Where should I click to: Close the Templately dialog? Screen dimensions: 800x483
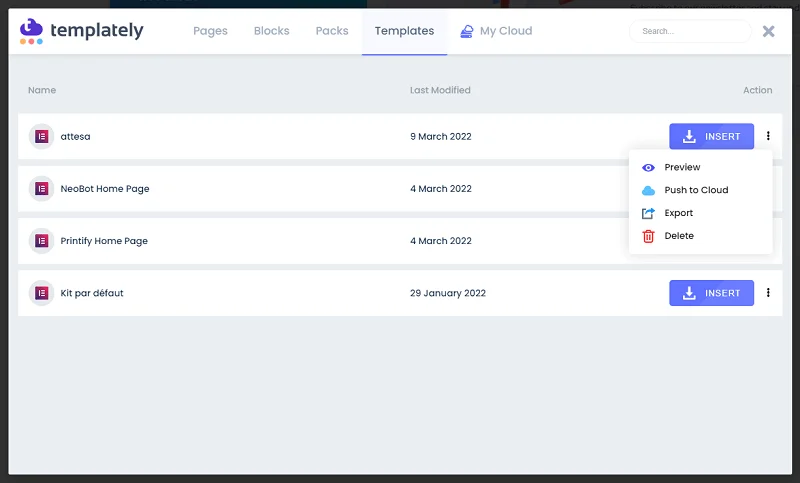[x=768, y=31]
